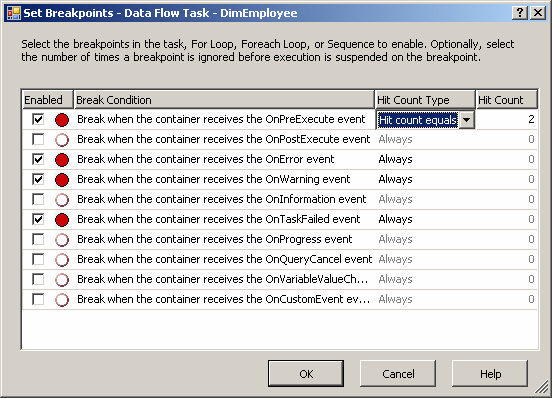Tick the OnProgress breakpoint checkbox
Viewport: 552px width, 398px height.
(x=38, y=240)
